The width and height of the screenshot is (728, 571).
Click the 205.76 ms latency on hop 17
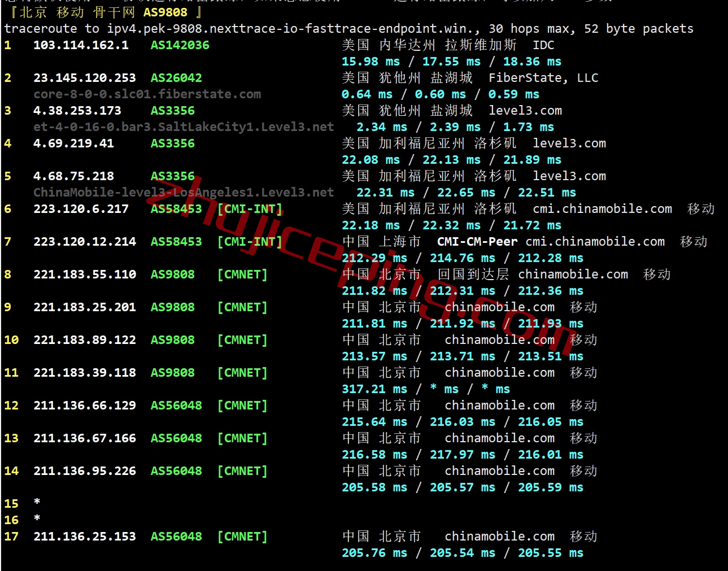374,553
